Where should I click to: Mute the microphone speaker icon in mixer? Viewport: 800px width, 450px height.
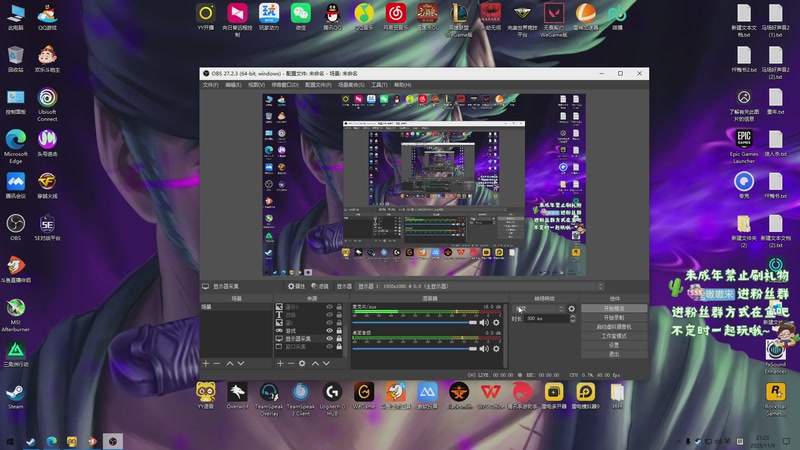484,322
